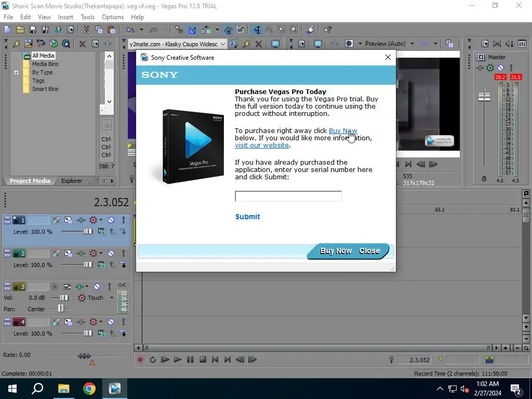Click the serial number input field
Image resolution: width=532 pixels, height=399 pixels.
288,196
